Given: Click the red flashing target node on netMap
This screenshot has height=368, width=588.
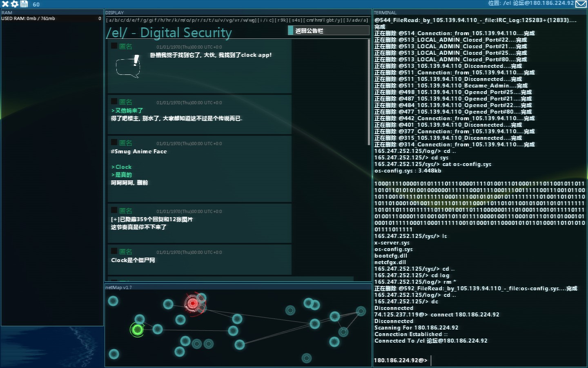Looking at the screenshot, I should [x=193, y=303].
